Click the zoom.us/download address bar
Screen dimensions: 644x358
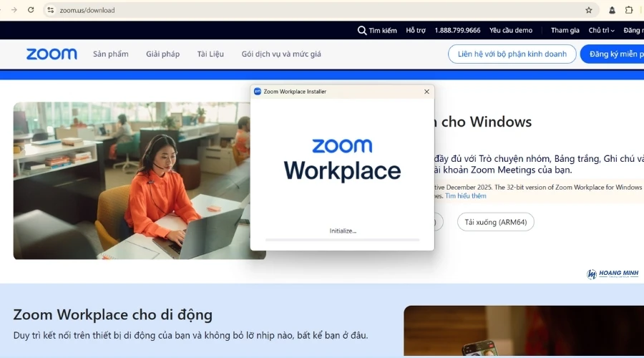point(321,10)
